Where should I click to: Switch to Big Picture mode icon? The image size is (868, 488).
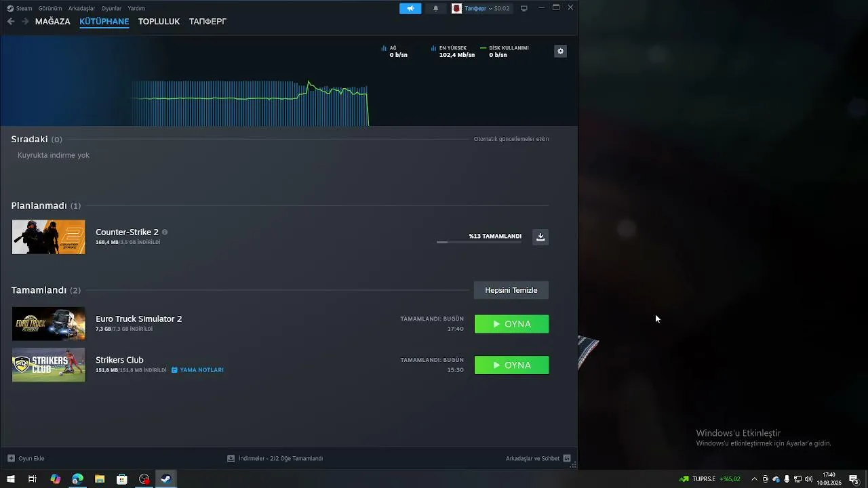point(524,8)
